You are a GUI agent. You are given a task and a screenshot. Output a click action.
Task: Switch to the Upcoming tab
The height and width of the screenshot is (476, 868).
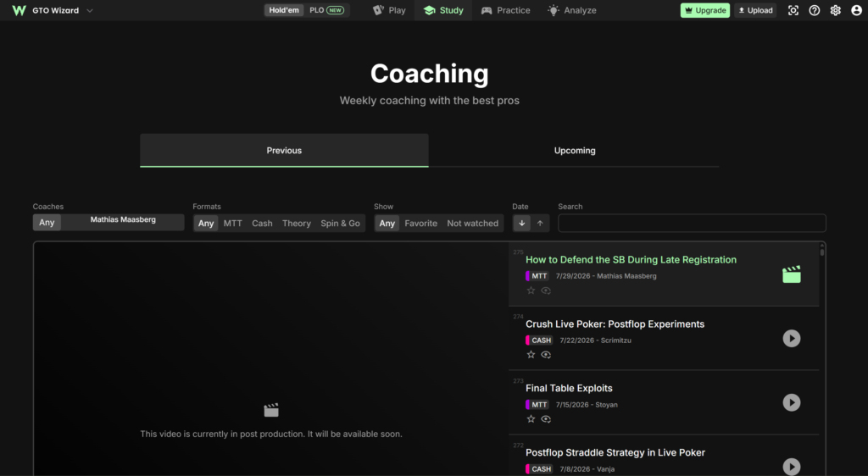pos(575,151)
